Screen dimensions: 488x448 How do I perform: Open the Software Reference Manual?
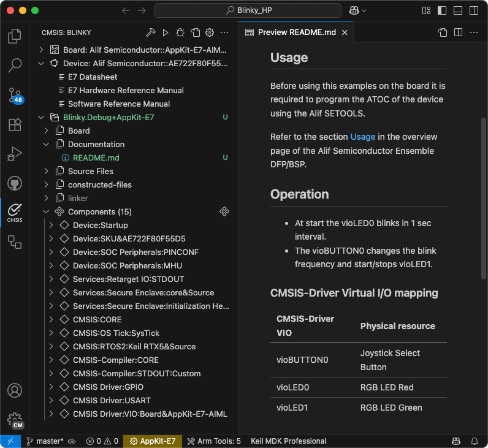119,104
